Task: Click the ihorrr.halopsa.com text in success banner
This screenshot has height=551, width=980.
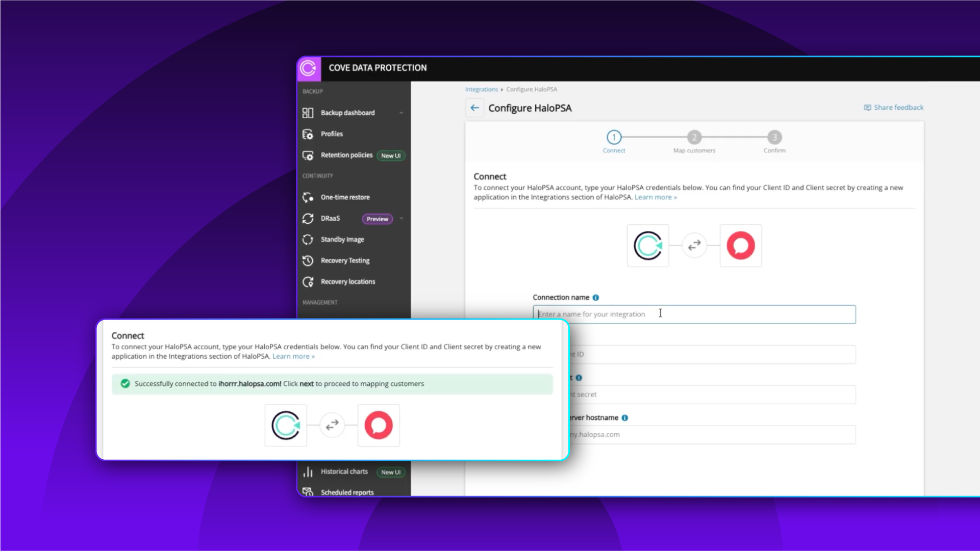Action: [x=249, y=384]
